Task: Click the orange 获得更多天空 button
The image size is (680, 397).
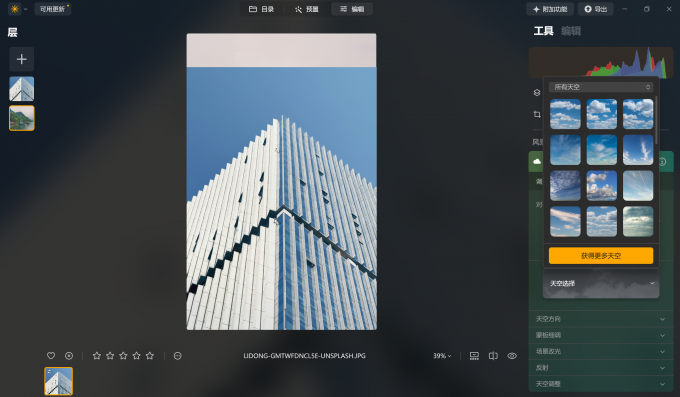Action: 601,256
